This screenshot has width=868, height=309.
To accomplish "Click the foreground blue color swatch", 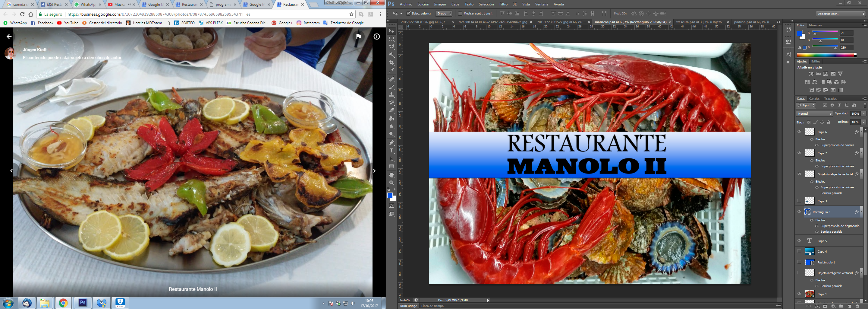I will click(x=390, y=195).
